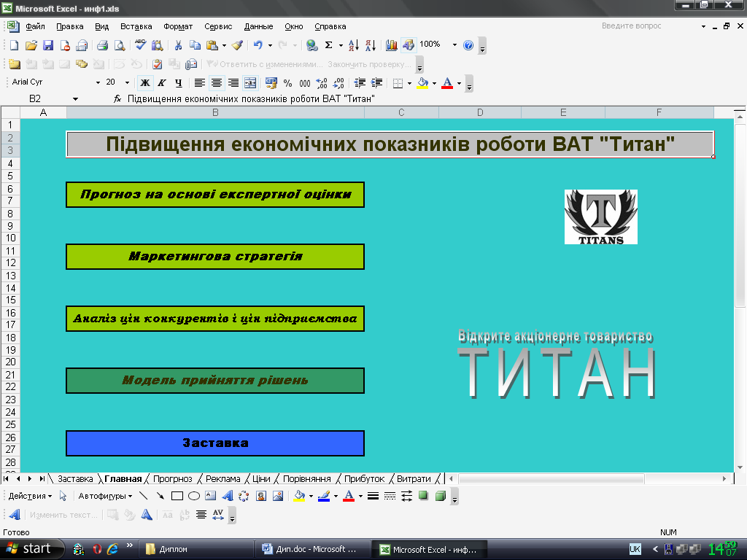
Task: Click the Format Painter brush icon
Action: click(x=237, y=45)
